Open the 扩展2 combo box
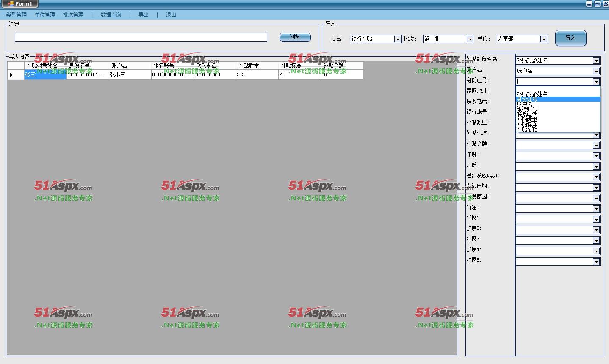Screen dimensions: 609x364 pos(596,230)
